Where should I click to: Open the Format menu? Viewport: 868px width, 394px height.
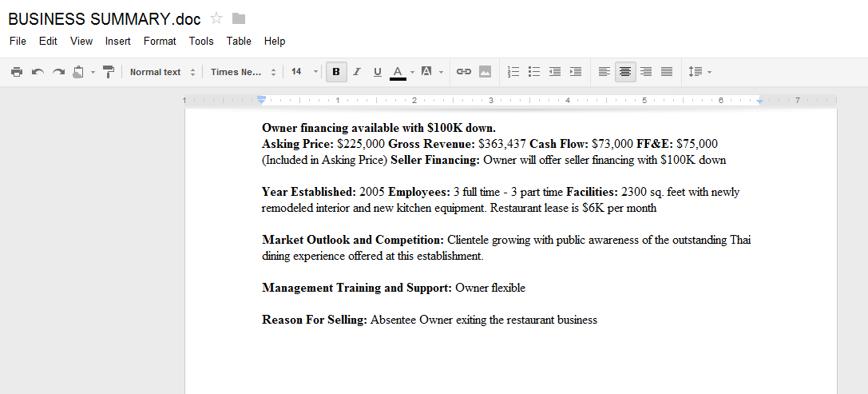pos(160,41)
